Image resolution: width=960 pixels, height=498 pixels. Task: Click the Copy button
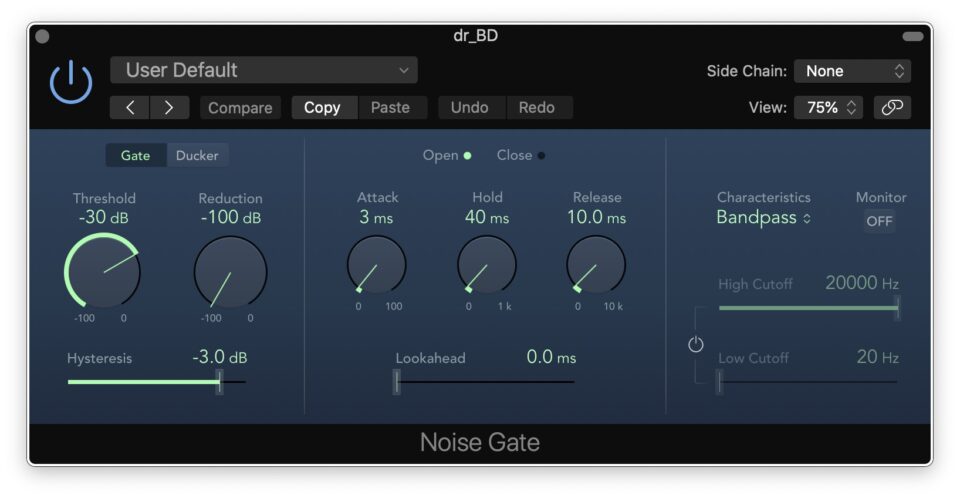click(322, 108)
